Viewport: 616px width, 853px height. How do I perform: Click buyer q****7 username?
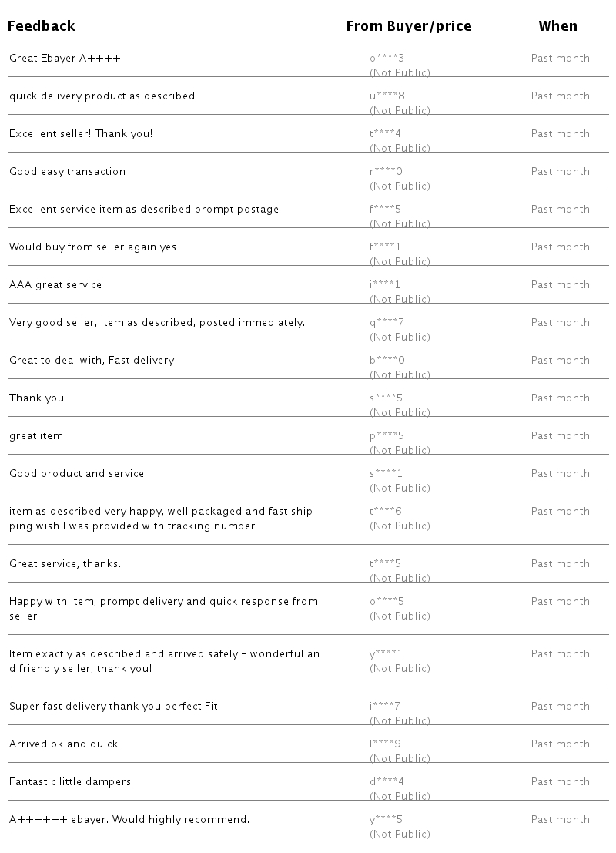coord(387,322)
